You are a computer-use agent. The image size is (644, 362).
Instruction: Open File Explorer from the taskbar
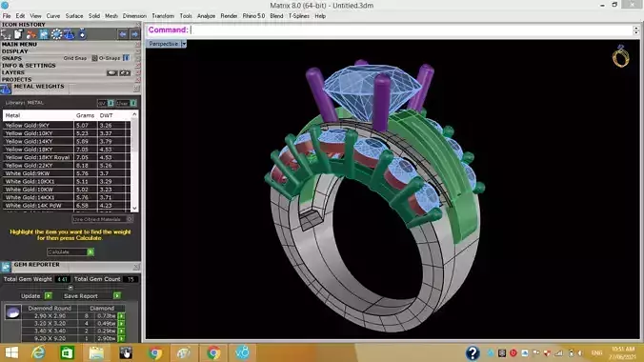(x=96, y=353)
